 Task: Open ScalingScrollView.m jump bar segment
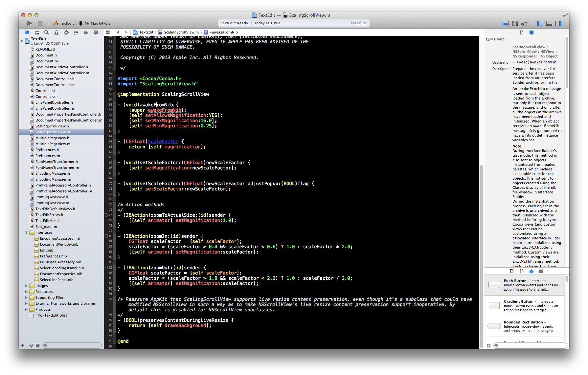pyautogui.click(x=179, y=32)
